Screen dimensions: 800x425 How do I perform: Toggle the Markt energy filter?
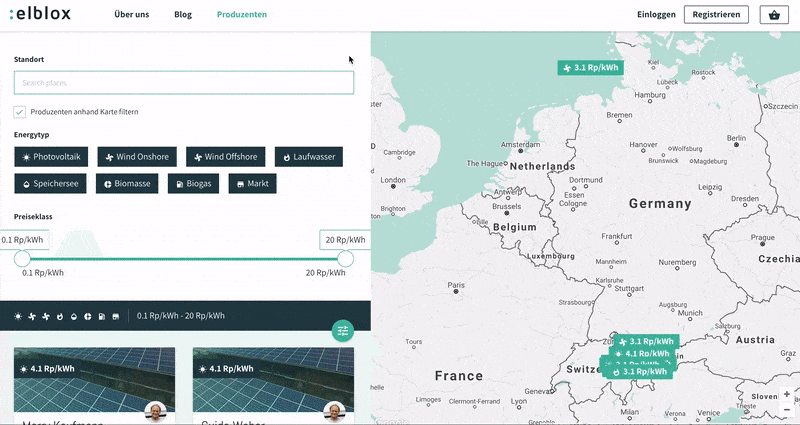coord(253,184)
